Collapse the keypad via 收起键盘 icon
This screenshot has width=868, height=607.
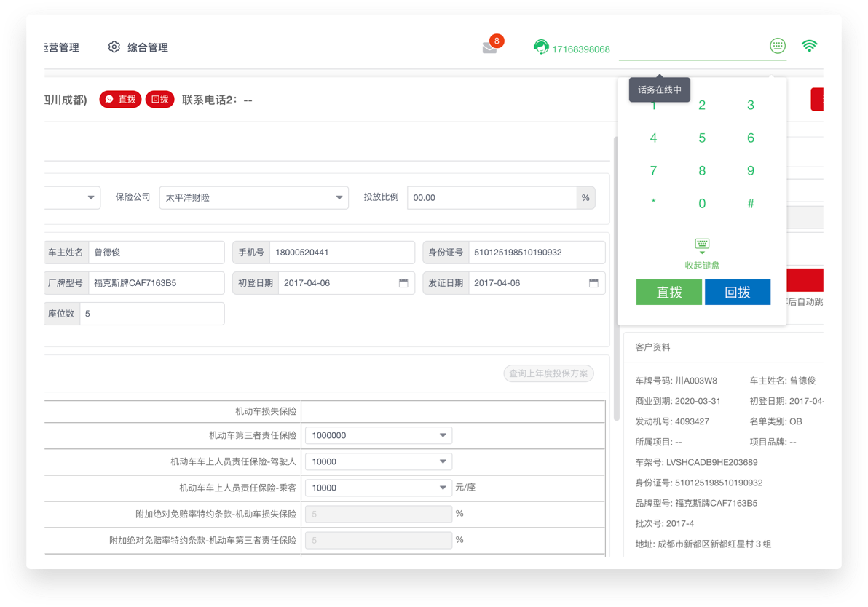(x=702, y=245)
